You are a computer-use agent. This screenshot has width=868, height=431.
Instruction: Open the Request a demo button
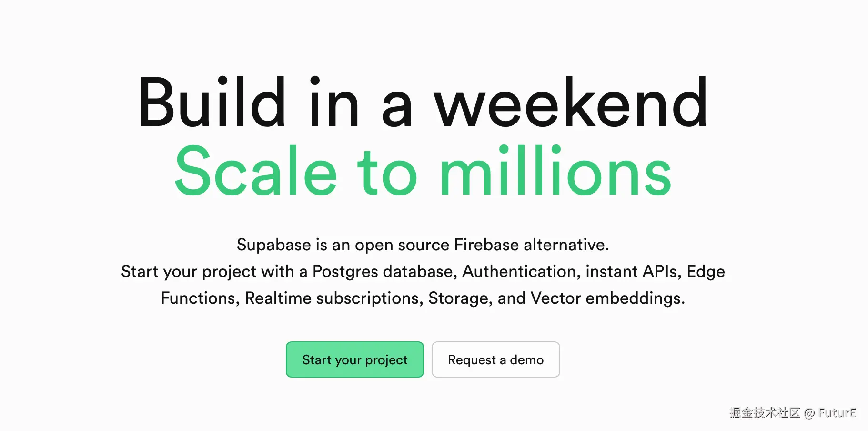tap(495, 359)
